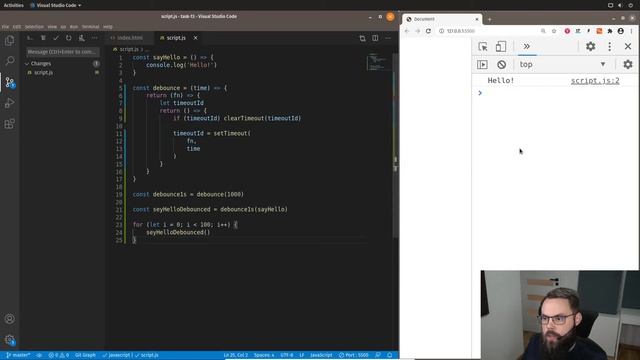Viewport: 640px width, 360px height.
Task: Open the DevTools settings gear
Action: tap(591, 47)
